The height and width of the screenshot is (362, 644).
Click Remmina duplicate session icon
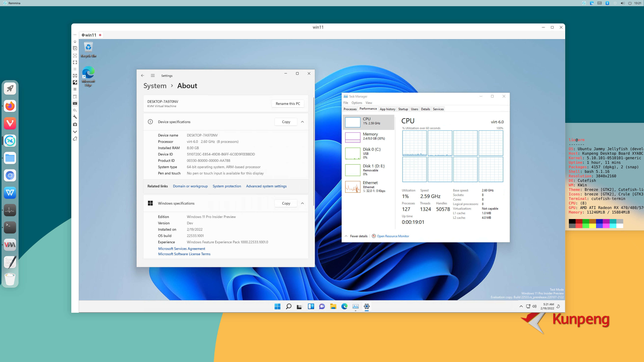tap(75, 48)
